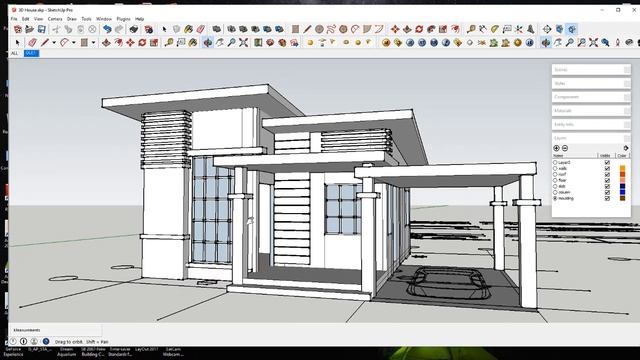Open Model Info from the toolbar
This screenshot has width=640, height=360.
coord(149,29)
